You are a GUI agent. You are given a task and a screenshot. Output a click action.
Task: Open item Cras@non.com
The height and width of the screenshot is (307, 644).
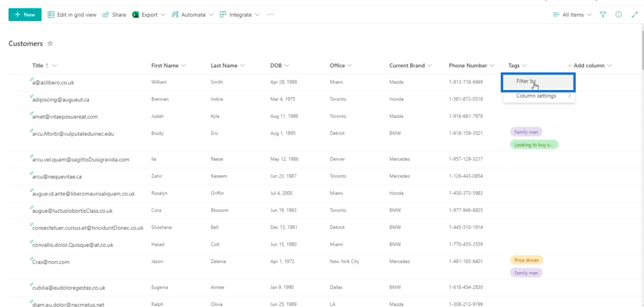[51, 262]
